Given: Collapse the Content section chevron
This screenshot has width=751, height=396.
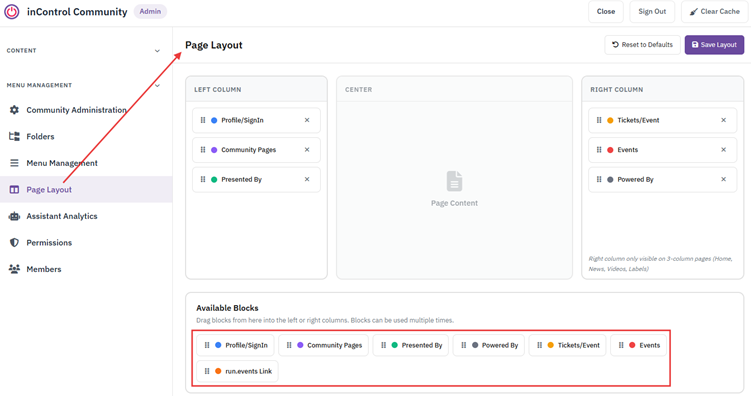Looking at the screenshot, I should (x=157, y=51).
